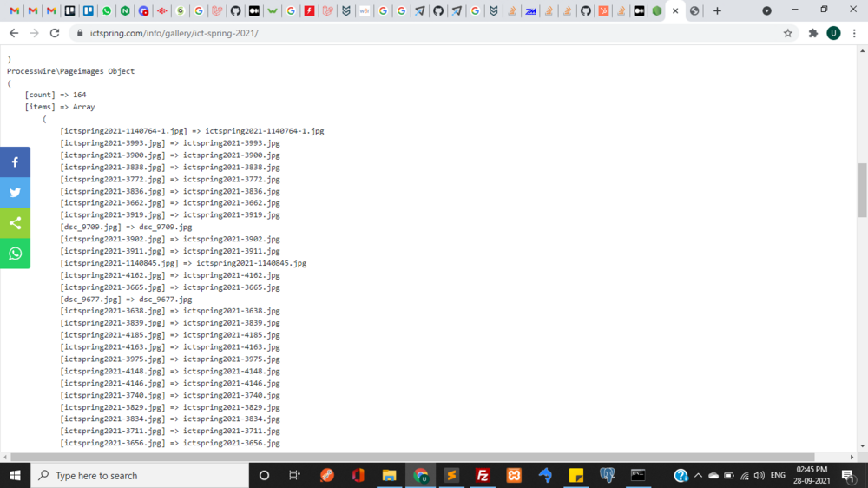Screen dimensions: 868x488
Task: Click the Twitter share button
Action: click(x=15, y=193)
